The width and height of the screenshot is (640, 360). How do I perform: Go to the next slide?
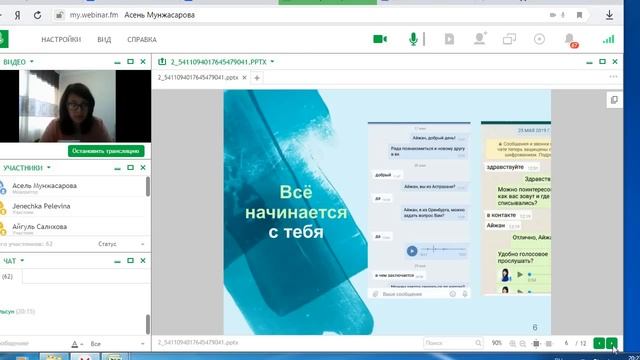pyautogui.click(x=611, y=343)
